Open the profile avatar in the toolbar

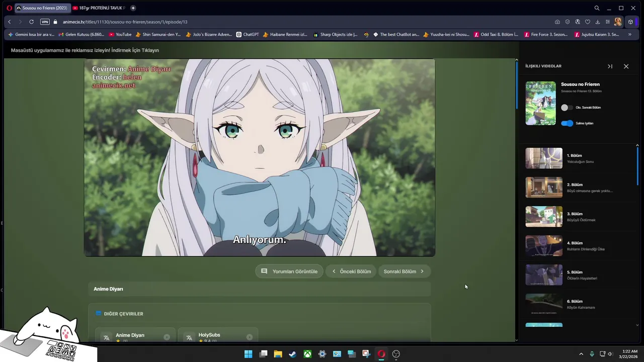(618, 22)
